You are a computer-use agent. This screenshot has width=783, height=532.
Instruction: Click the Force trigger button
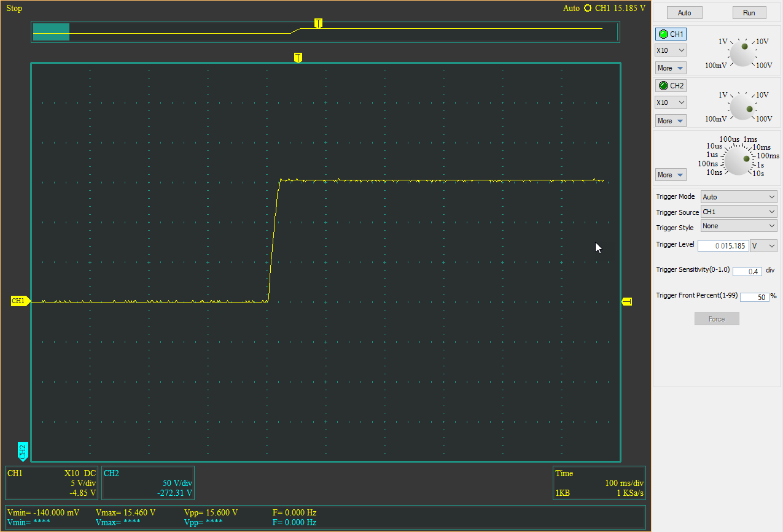pyautogui.click(x=717, y=319)
